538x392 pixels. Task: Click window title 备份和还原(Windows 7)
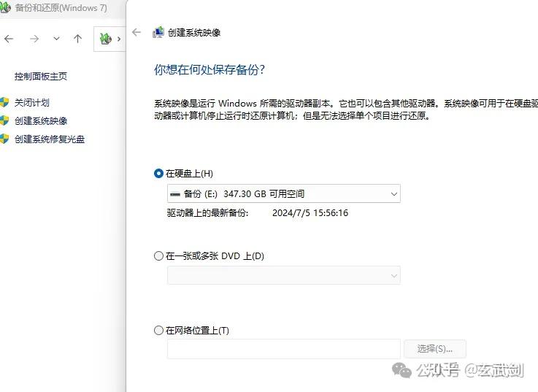click(x=61, y=7)
